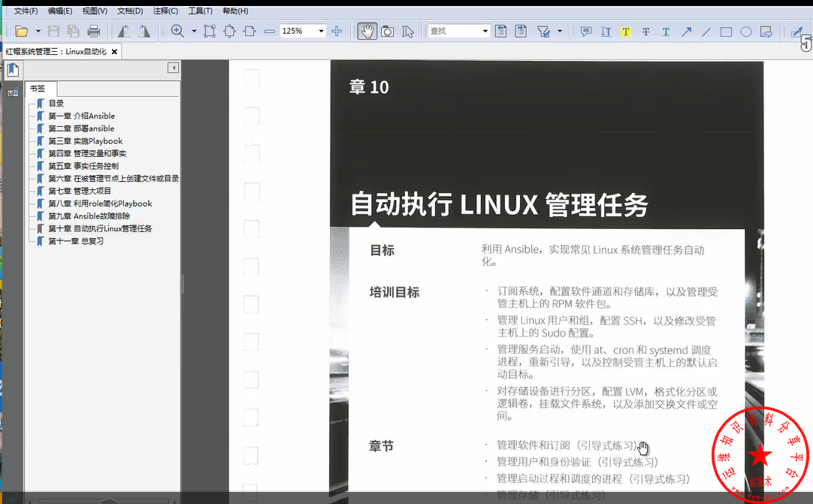Open the 注释(C) menu
Viewport: 813px width, 504px height.
click(165, 11)
